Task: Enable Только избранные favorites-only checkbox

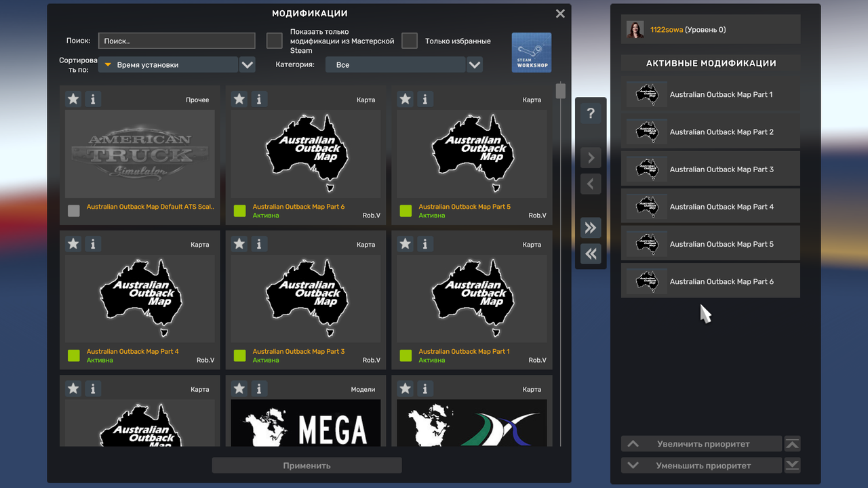Action: click(409, 41)
